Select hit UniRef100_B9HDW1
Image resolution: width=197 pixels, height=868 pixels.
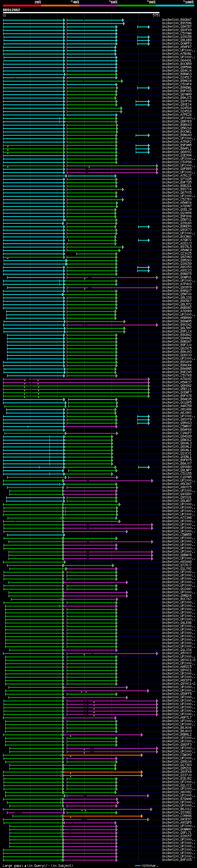tap(176, 88)
